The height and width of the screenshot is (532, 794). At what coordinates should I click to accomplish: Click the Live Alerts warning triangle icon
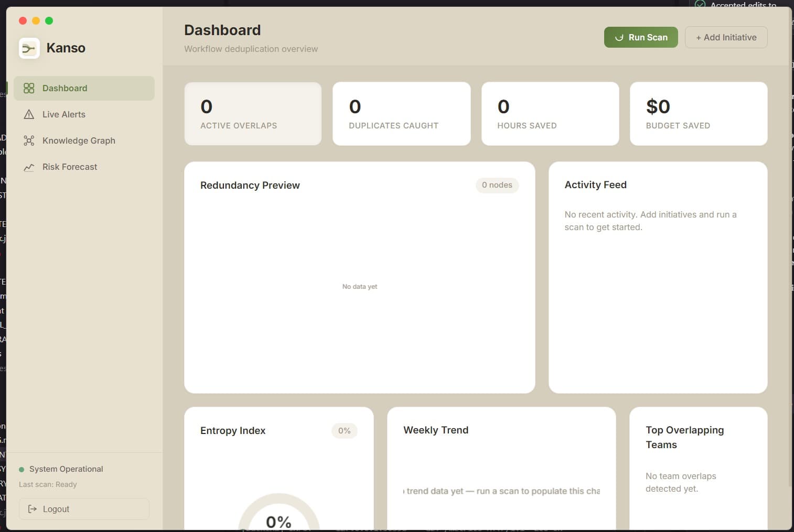click(x=29, y=114)
